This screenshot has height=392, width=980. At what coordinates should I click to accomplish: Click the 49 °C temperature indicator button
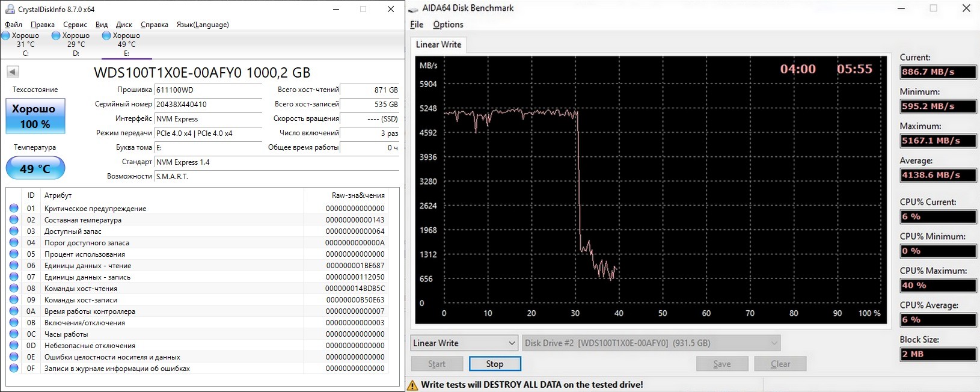tap(35, 168)
